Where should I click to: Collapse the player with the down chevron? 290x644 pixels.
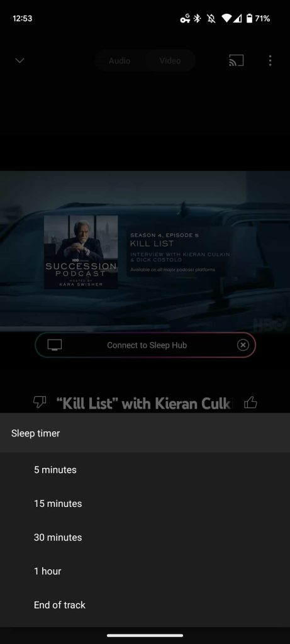tap(20, 61)
